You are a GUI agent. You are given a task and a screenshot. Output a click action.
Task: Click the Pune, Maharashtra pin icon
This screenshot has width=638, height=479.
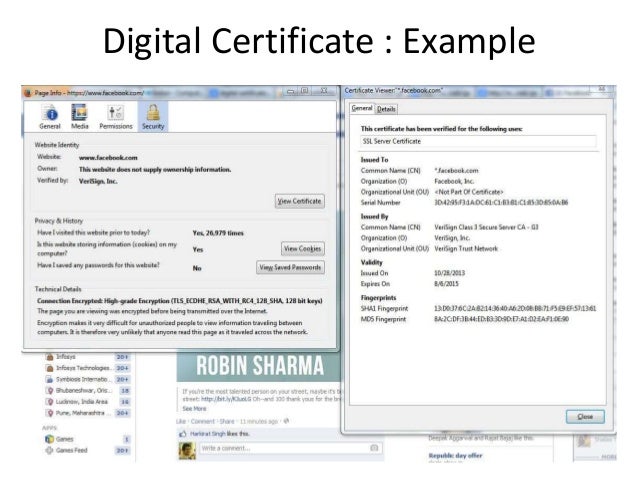(50, 413)
